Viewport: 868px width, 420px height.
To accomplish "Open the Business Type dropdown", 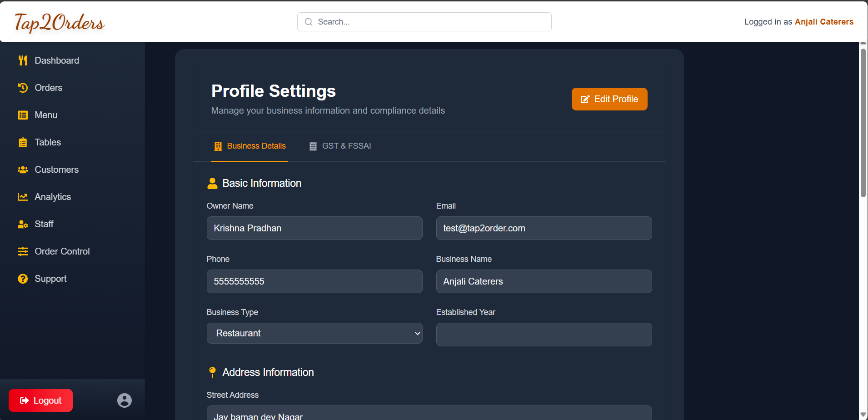I will coord(314,333).
